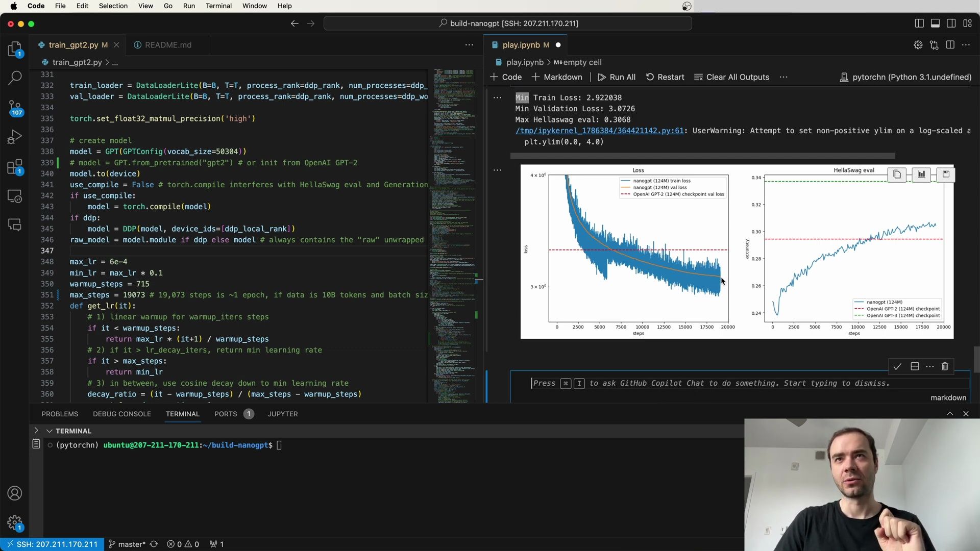980x551 pixels.
Task: Click the Terminal menu bar item
Action: click(x=218, y=6)
